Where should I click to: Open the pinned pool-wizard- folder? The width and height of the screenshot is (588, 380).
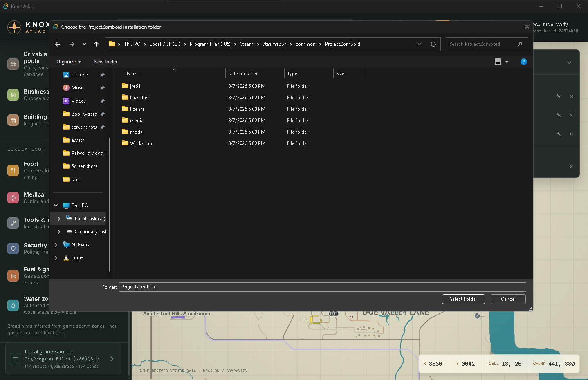tap(85, 114)
